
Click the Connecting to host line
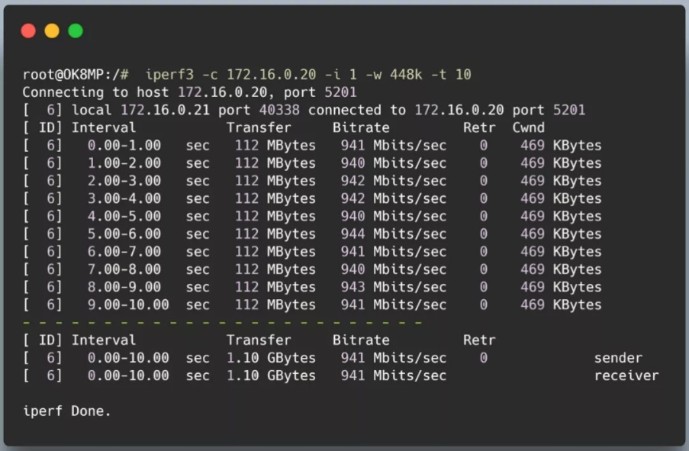pyautogui.click(x=190, y=92)
